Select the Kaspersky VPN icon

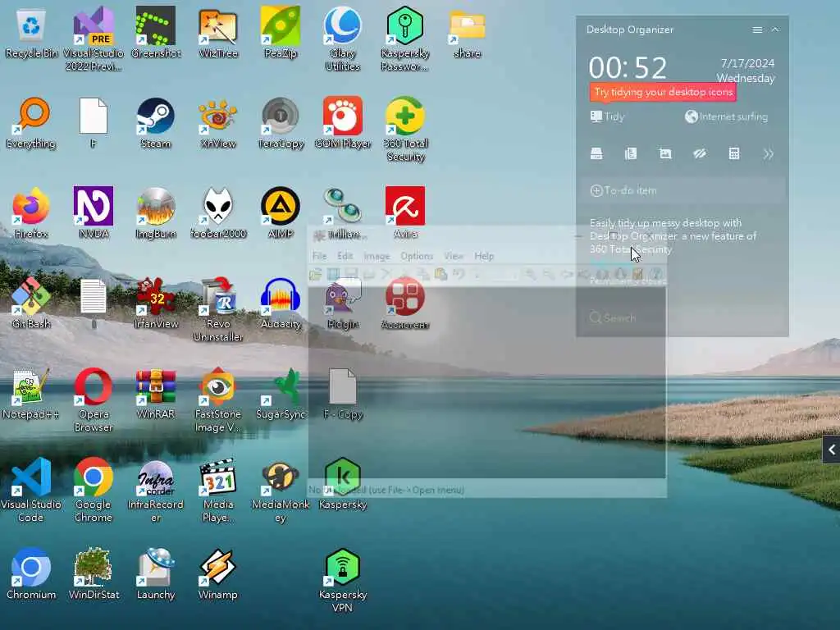[342, 580]
